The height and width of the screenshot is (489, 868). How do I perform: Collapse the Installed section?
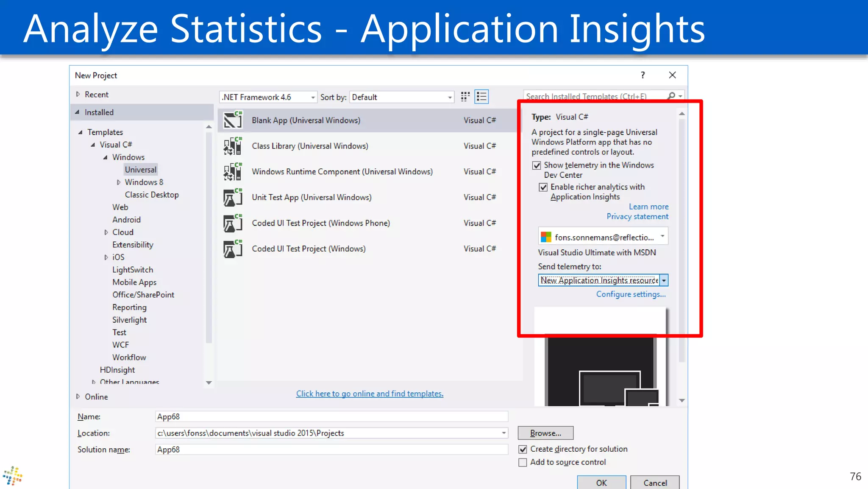77,112
